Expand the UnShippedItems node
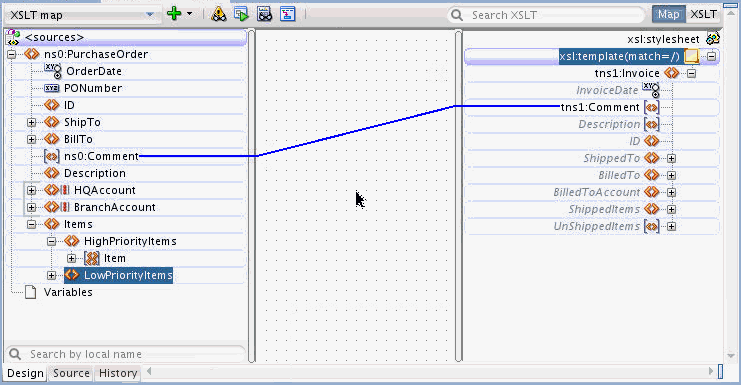This screenshot has height=385, width=741. [x=672, y=226]
